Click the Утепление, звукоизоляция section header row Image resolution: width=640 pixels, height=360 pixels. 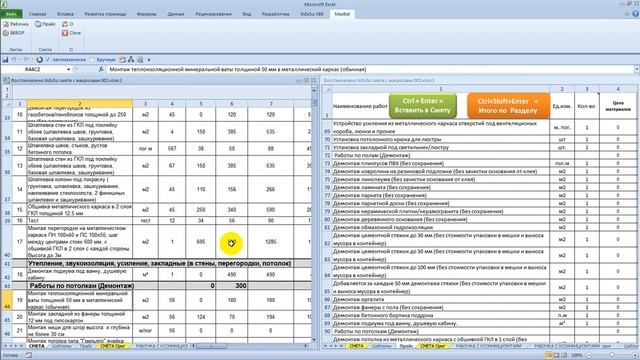tap(162, 264)
